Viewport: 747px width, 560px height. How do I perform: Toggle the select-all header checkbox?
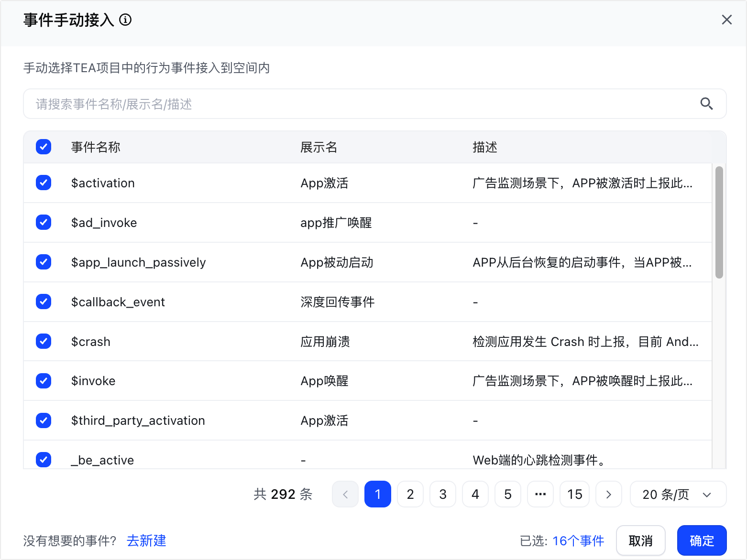pos(44,147)
